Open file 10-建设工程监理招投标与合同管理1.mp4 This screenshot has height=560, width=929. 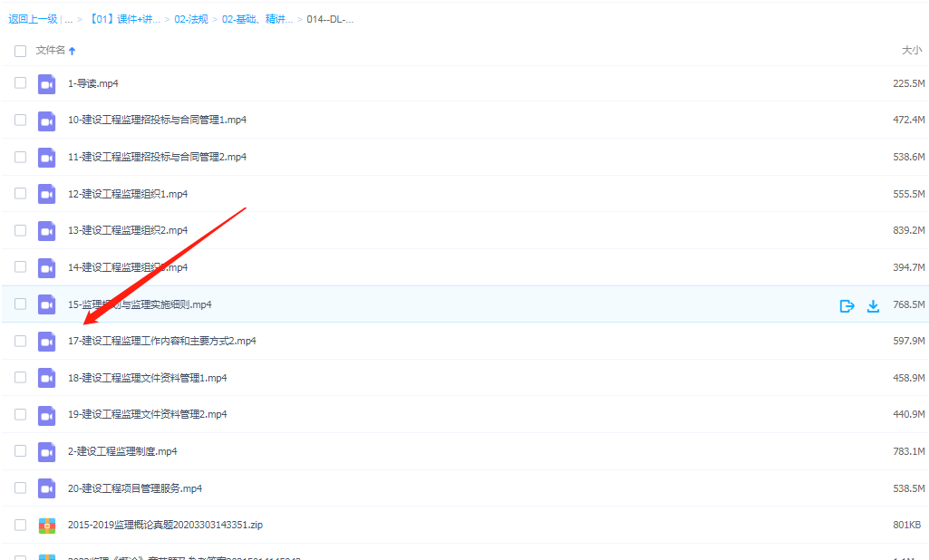coord(157,120)
